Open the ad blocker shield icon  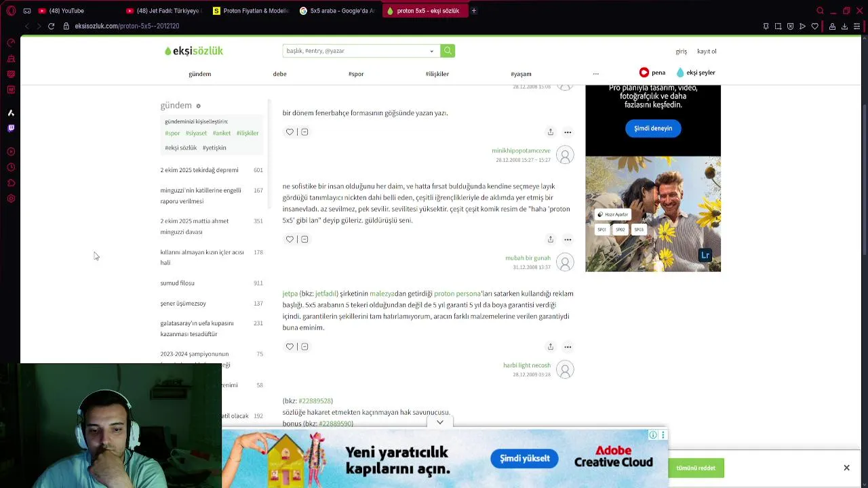pyautogui.click(x=790, y=26)
